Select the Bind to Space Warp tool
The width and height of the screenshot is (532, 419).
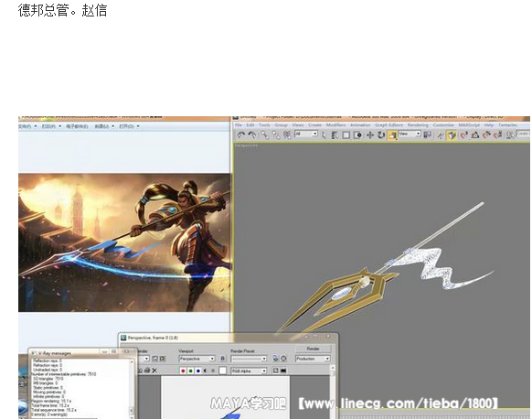[x=287, y=135]
